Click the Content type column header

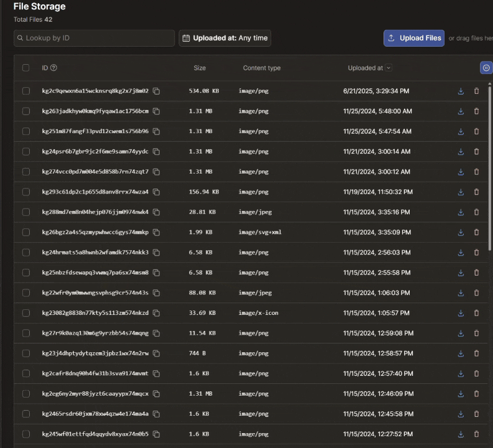pyautogui.click(x=262, y=68)
